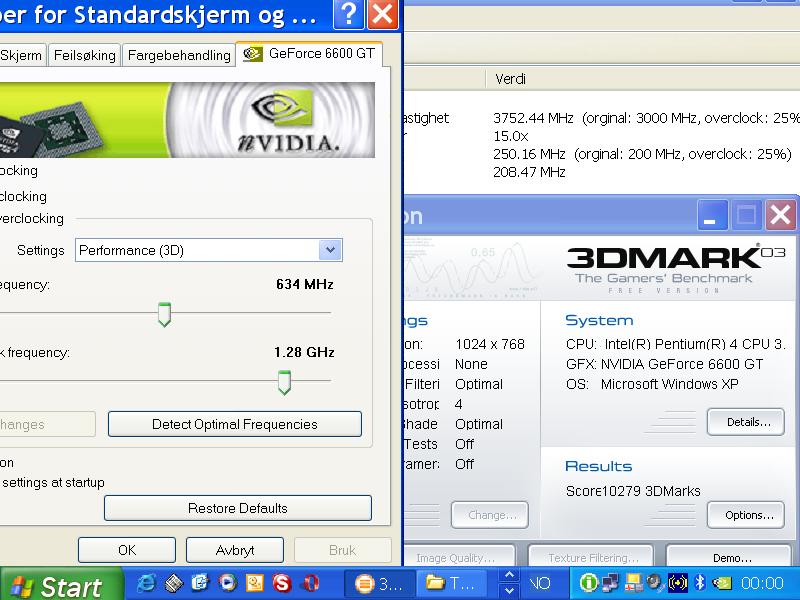Select the GeForce 6600 GT tab
Screen dimensions: 800x600
pos(309,54)
